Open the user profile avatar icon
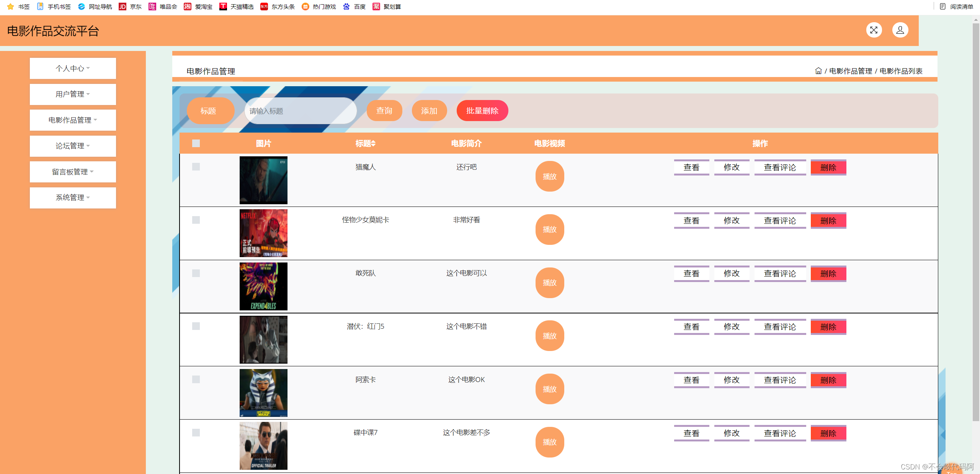Viewport: 980px width, 474px height. click(900, 30)
